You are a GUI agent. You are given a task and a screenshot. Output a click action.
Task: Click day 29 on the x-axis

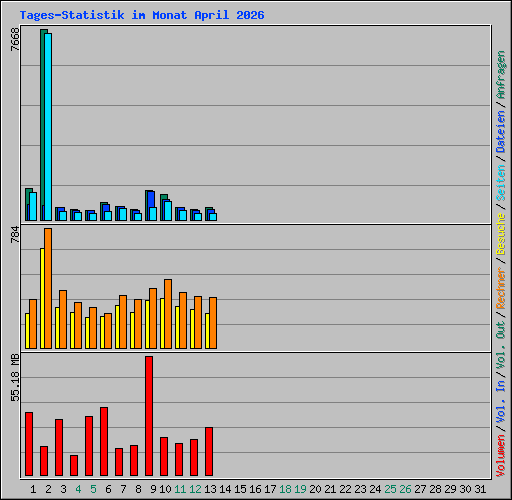click(x=450, y=489)
